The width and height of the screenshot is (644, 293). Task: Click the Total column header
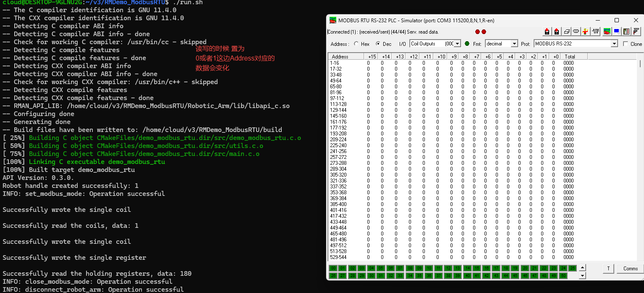click(570, 56)
